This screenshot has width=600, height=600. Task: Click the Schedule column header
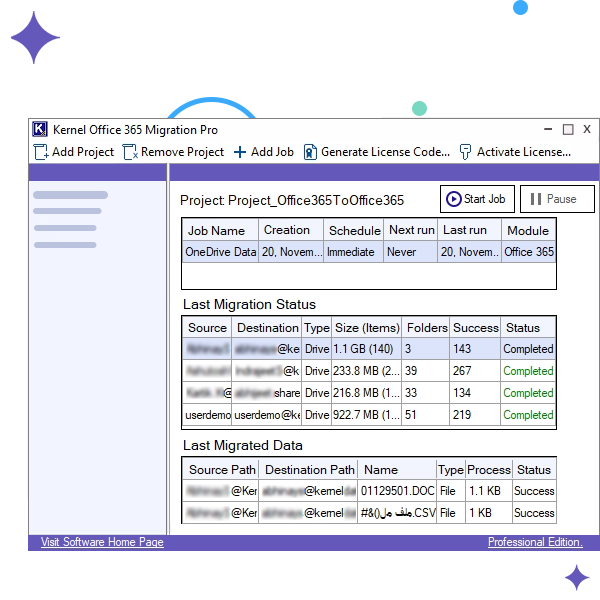point(354,230)
